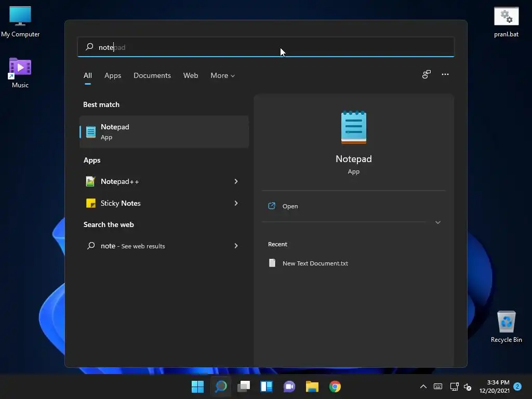Click the search magnifier icon in search box
Viewport: 532px width, 399px height.
(x=89, y=47)
